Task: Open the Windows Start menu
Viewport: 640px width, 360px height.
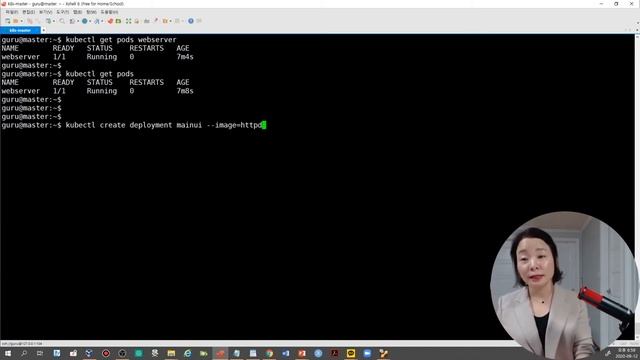Action: pyautogui.click(x=8, y=353)
